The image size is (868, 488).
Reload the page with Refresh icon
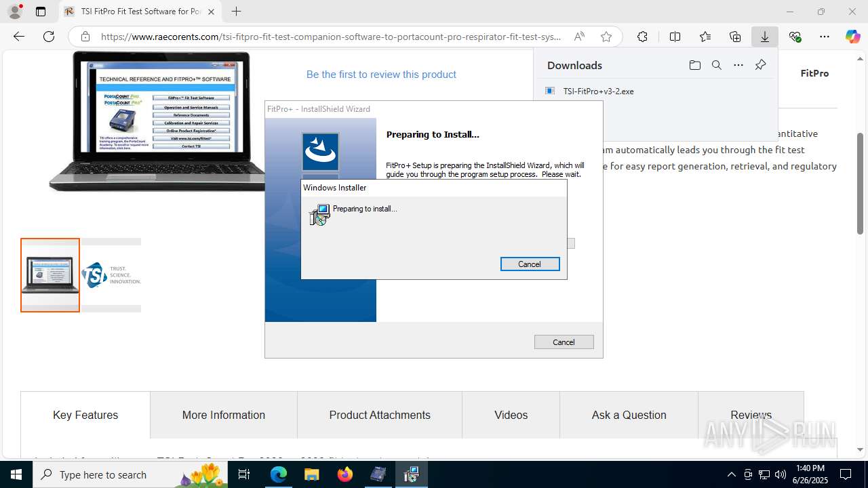point(49,37)
